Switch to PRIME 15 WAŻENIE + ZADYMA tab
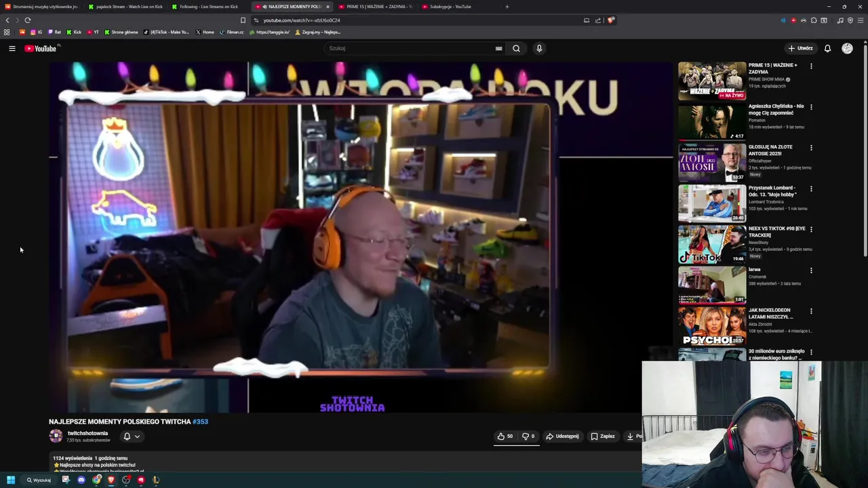Image resolution: width=868 pixels, height=488 pixels. pos(376,7)
